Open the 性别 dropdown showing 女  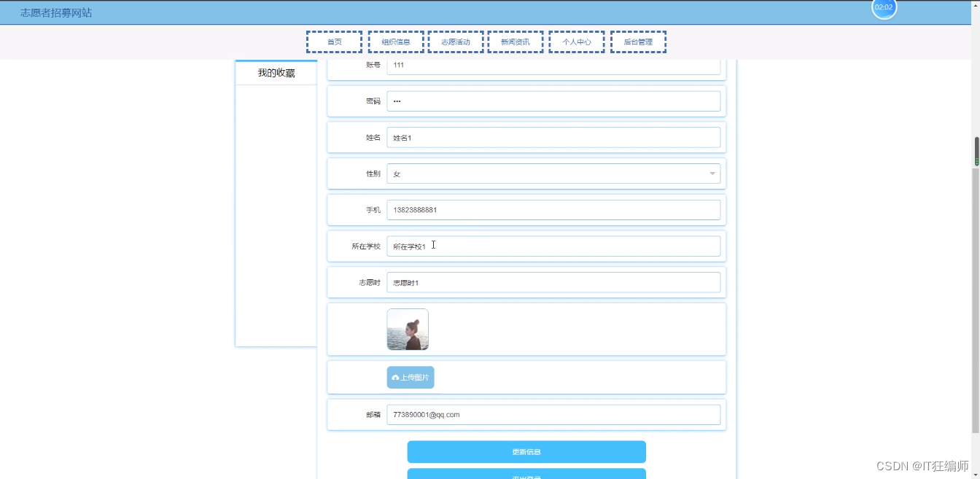[553, 174]
